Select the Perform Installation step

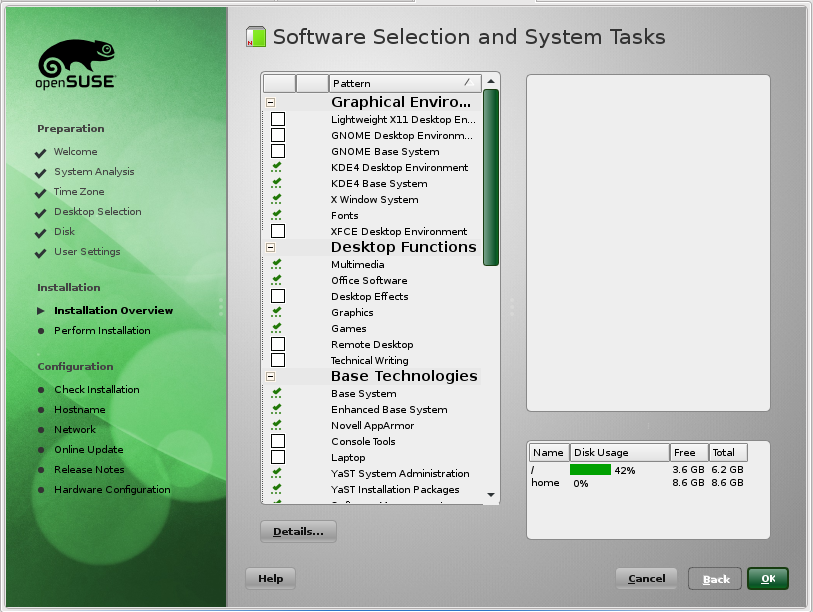coord(102,330)
